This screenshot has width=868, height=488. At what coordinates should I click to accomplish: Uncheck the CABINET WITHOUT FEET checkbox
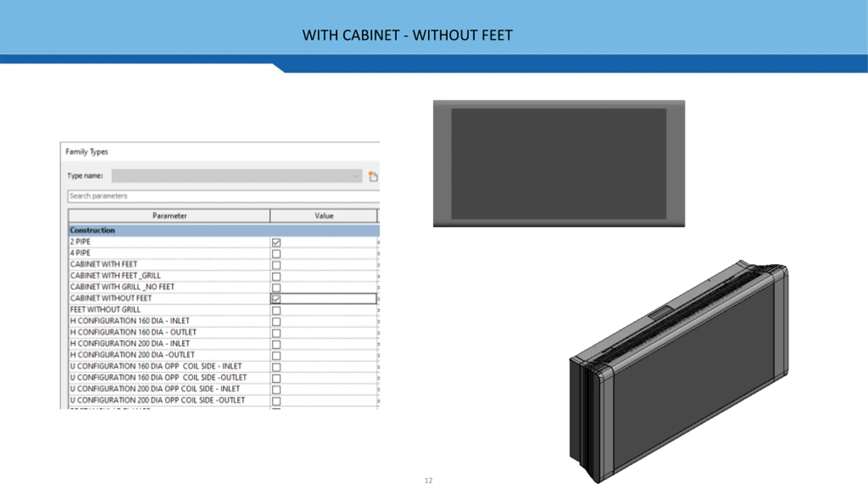coord(276,299)
